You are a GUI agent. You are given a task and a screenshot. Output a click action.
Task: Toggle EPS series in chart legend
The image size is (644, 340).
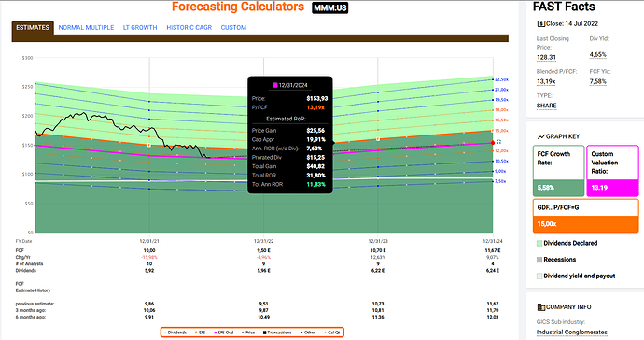(200, 333)
